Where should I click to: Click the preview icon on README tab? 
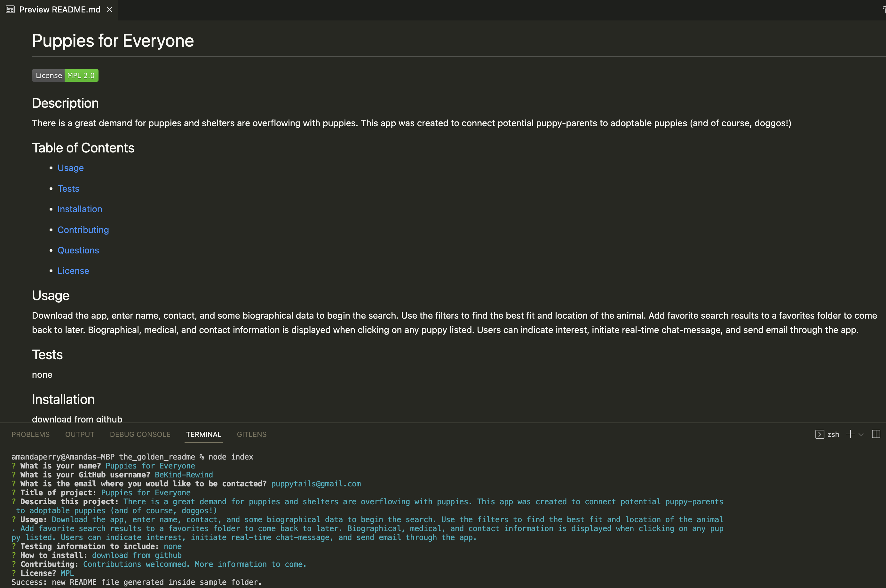[x=10, y=9]
